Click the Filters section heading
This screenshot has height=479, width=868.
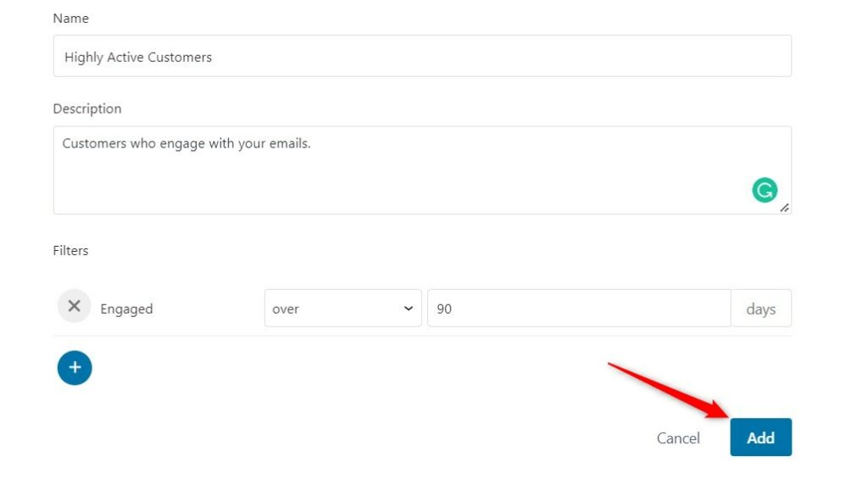(x=71, y=250)
